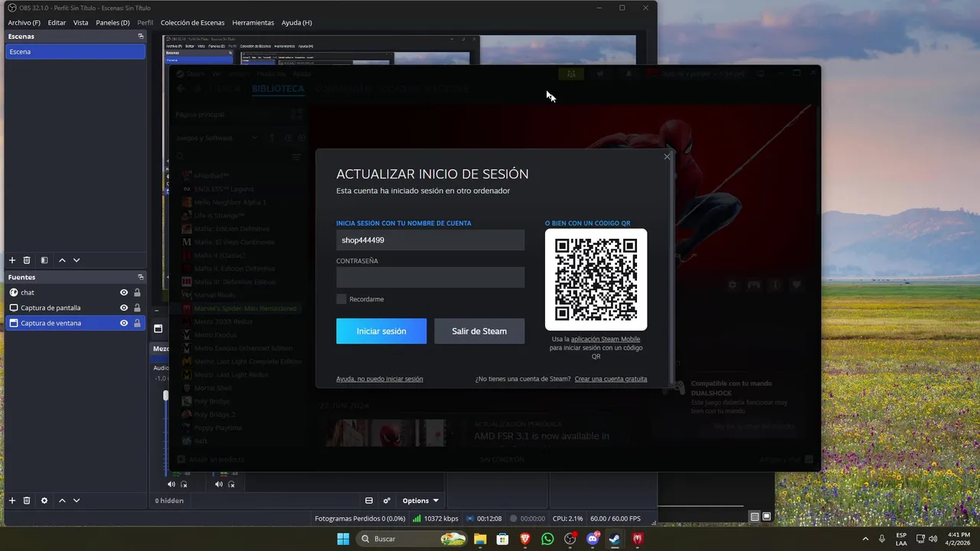Switch to BIBLIOTECA tab in Steam
The height and width of the screenshot is (551, 980).
(278, 89)
